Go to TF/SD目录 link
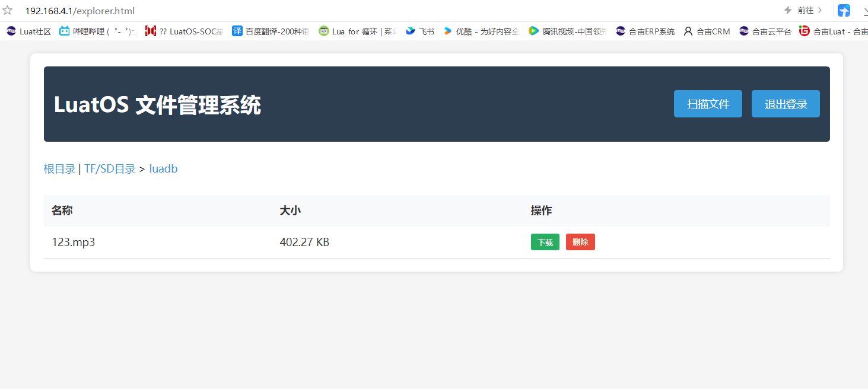 110,169
